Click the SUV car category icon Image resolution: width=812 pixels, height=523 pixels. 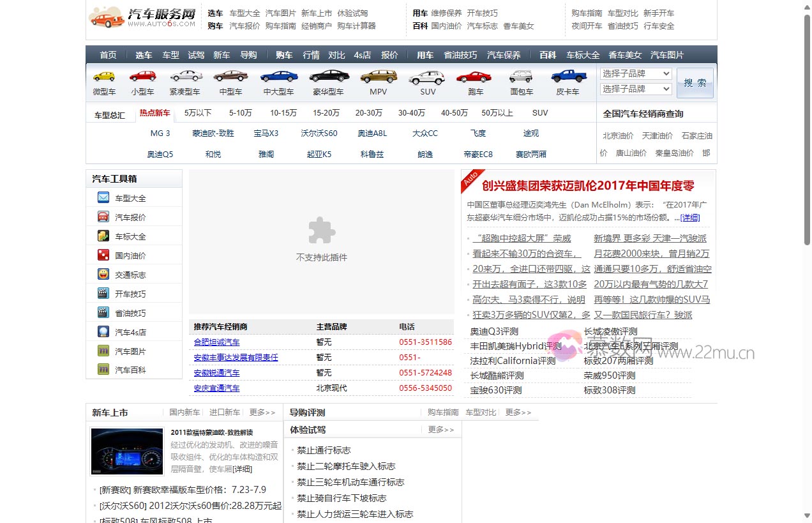pos(426,76)
